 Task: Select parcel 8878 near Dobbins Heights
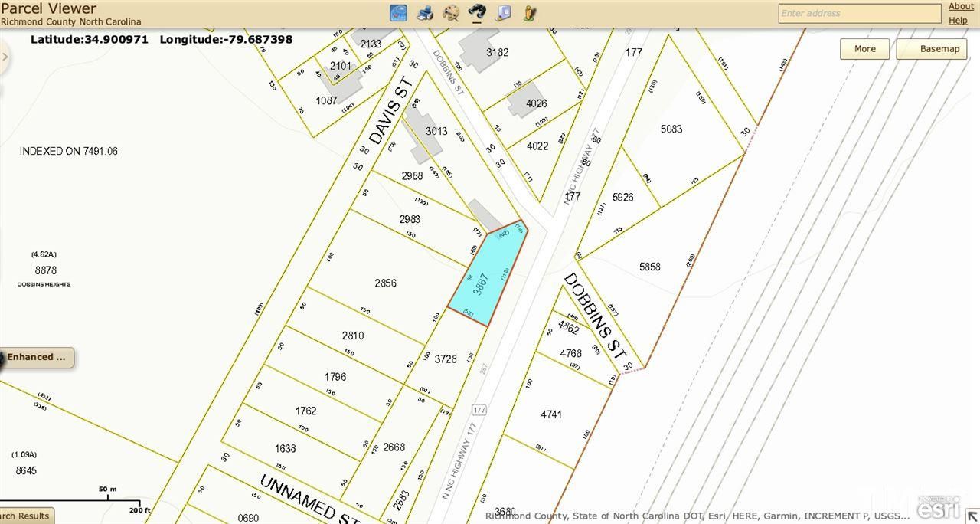pos(46,270)
